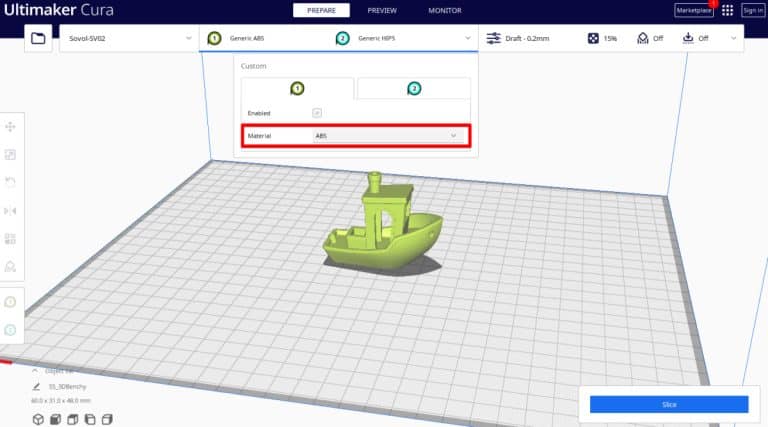Select the extruder 1 tab in Custom panel
This screenshot has width=768, height=427.
[297, 89]
